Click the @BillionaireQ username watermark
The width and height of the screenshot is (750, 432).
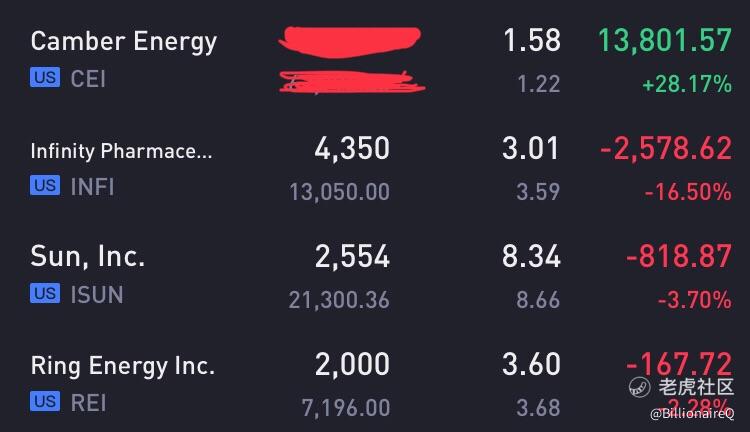[x=692, y=414]
